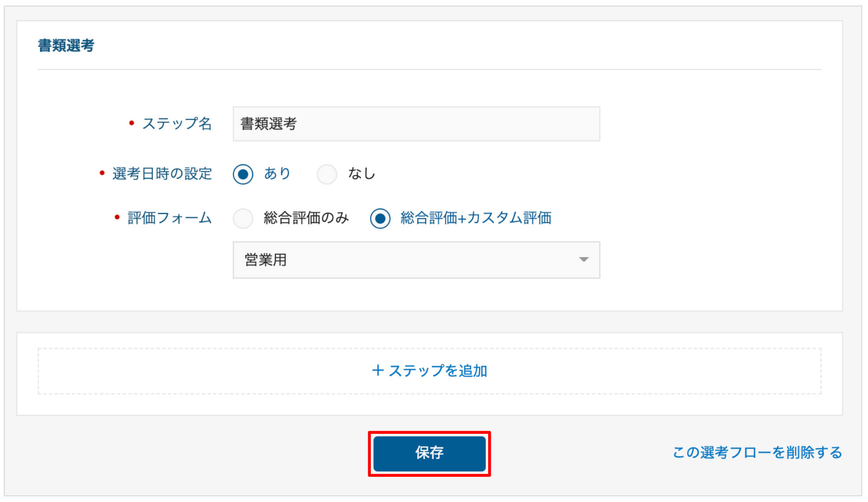Click the 総合評価のみ label text
This screenshot has width=868, height=502.
306,218
